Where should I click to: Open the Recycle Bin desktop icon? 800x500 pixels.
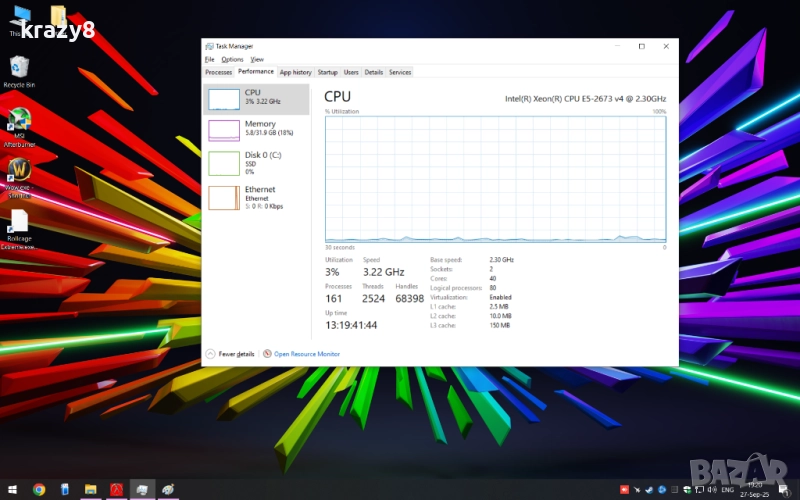coord(18,68)
